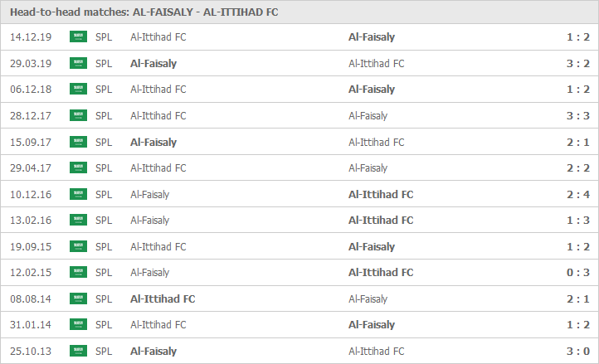Select Al-Faisaly away team on 31.01.14
This screenshot has height=364, width=599.
coord(372,325)
